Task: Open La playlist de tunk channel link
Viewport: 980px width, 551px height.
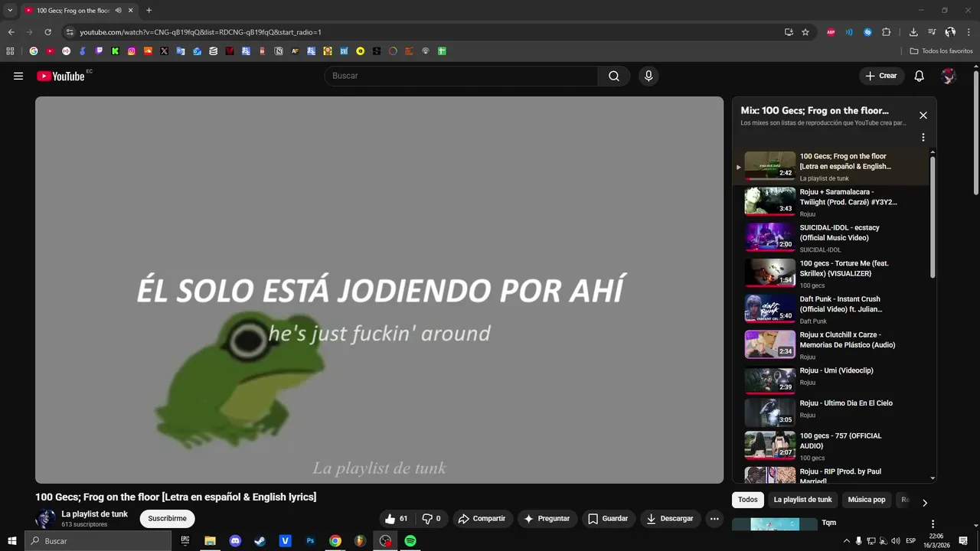Action: (x=94, y=514)
